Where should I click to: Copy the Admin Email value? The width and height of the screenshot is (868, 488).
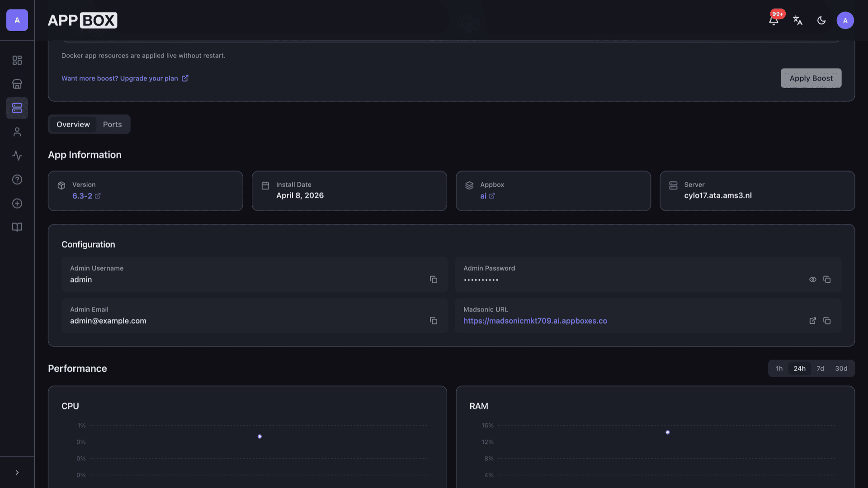(x=434, y=321)
